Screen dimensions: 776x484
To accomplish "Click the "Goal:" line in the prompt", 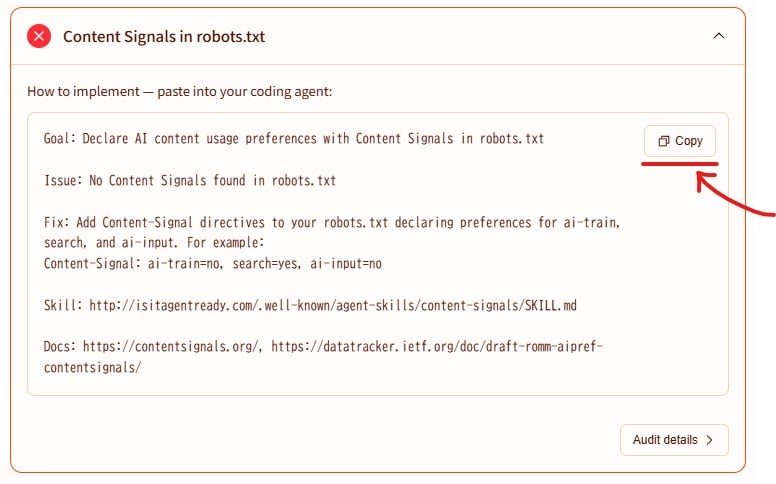I will 294,139.
